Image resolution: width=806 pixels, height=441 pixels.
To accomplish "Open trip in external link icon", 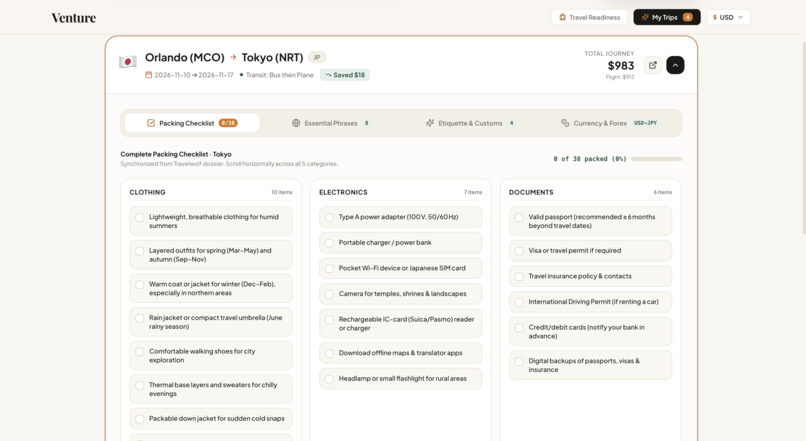I will [653, 65].
